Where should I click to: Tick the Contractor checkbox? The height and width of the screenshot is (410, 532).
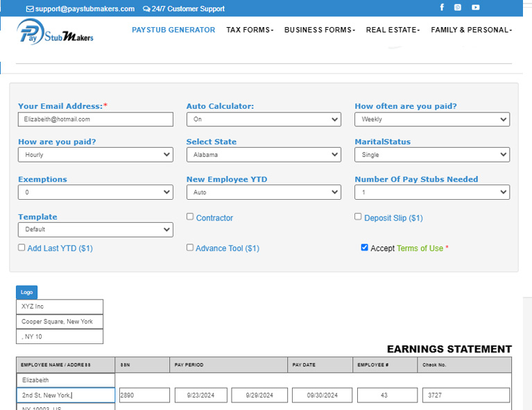coord(190,216)
